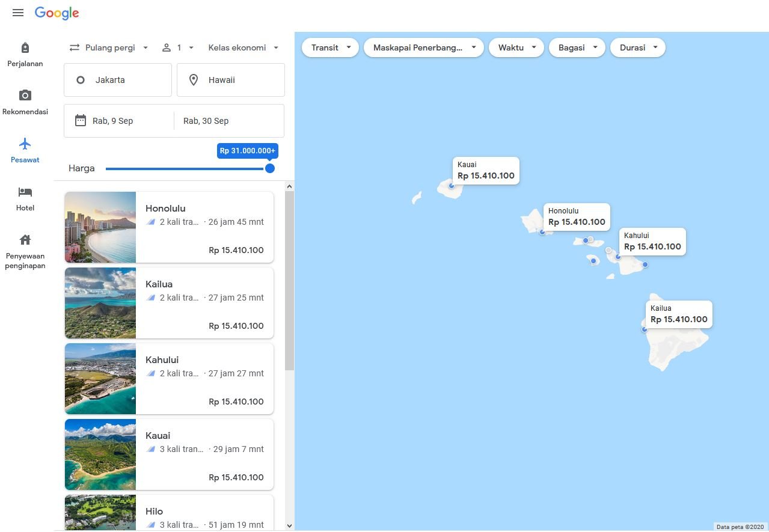The image size is (769, 532).
Task: Click the Kahului price label on map
Action: pos(652,242)
